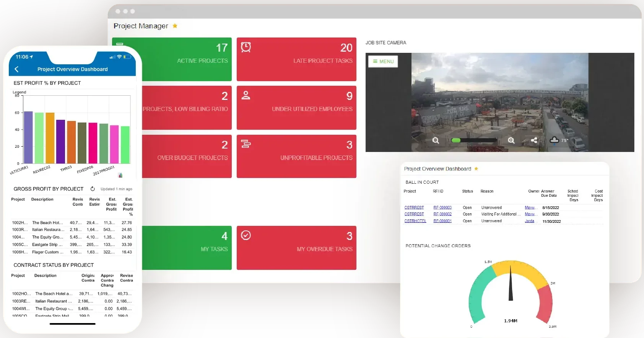Screen dimensions: 644x338
Task: Click the 11/30/2022 due date cell
Action: point(551,221)
